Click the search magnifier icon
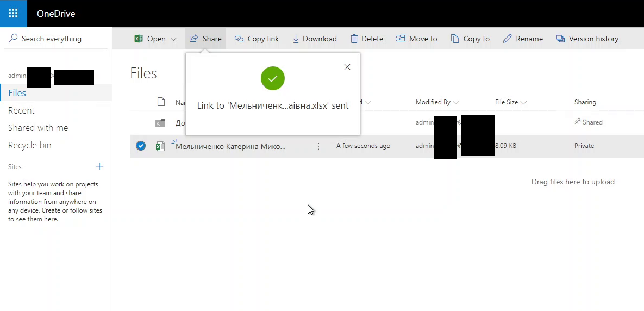 pos(13,38)
